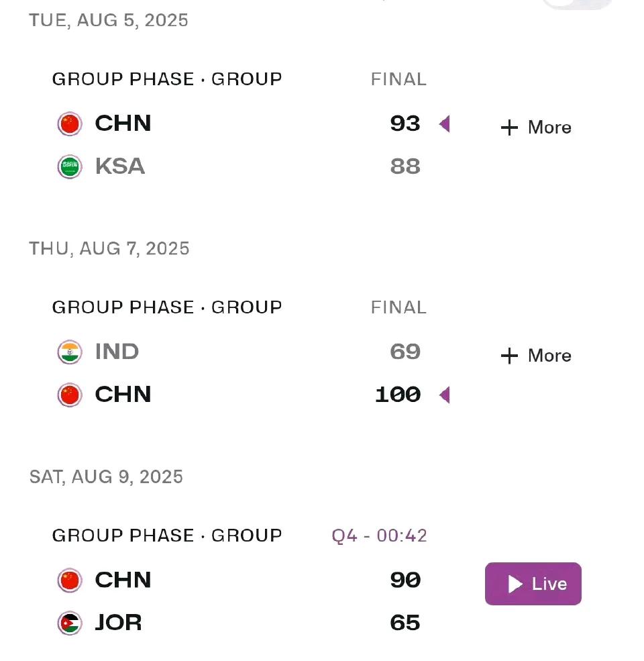Expand More for the IND vs CHN game
The height and width of the screenshot is (661, 644).
click(x=536, y=356)
